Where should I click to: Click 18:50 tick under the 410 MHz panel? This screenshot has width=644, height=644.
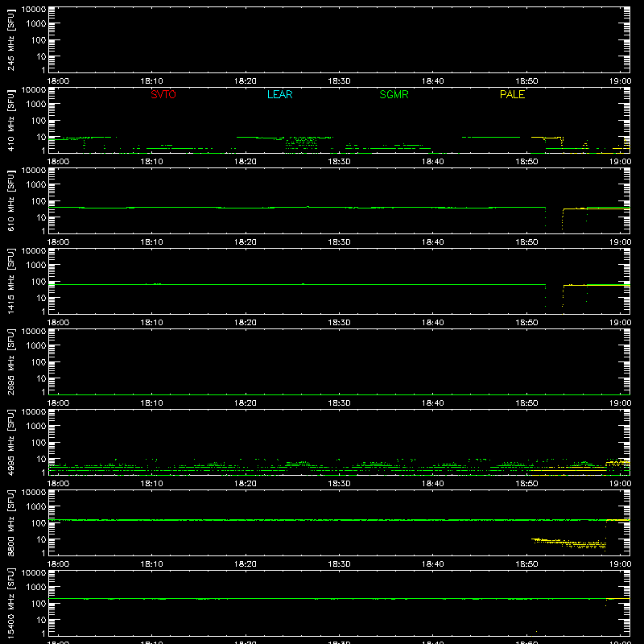point(526,162)
